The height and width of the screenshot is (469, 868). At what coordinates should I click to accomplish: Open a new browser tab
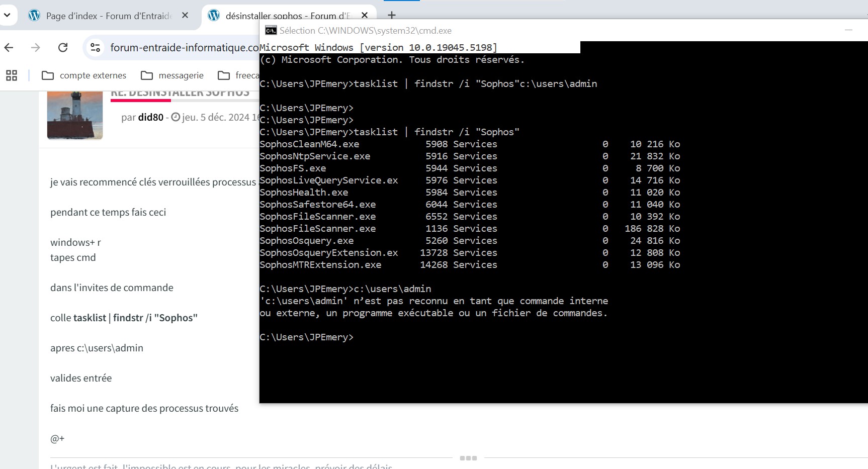click(x=392, y=15)
